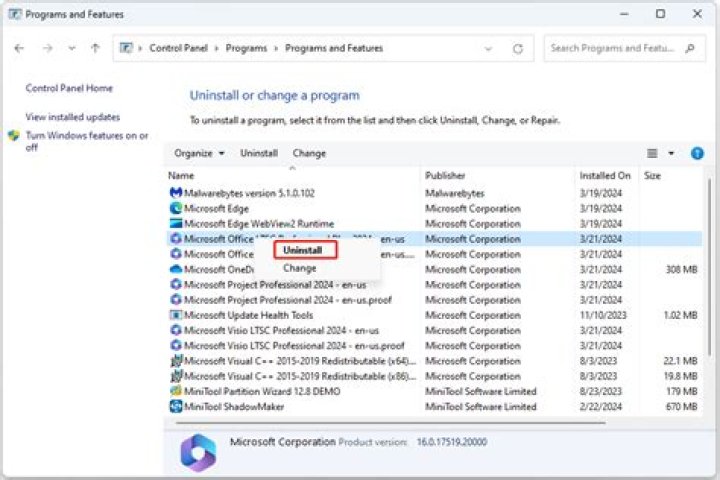This screenshot has width=720, height=480.
Task: Choose Change from the context menu
Action: 300,268
